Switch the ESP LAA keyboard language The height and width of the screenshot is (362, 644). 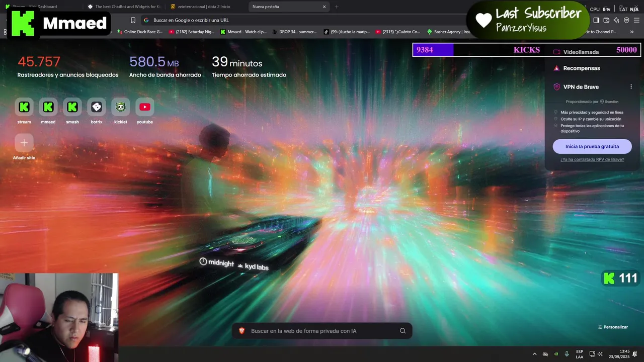tap(580, 354)
